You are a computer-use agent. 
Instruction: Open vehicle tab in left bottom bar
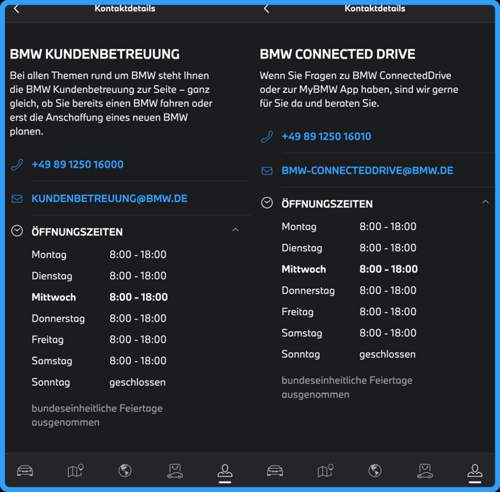pos(25,471)
